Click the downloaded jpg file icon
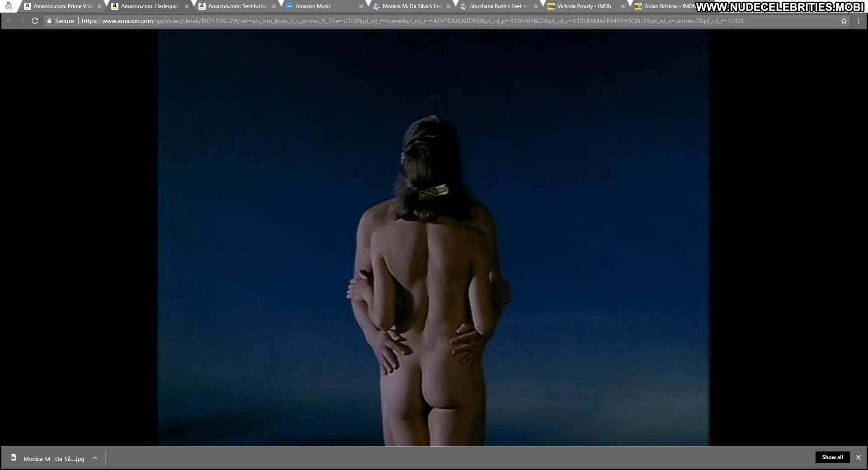 (14, 458)
